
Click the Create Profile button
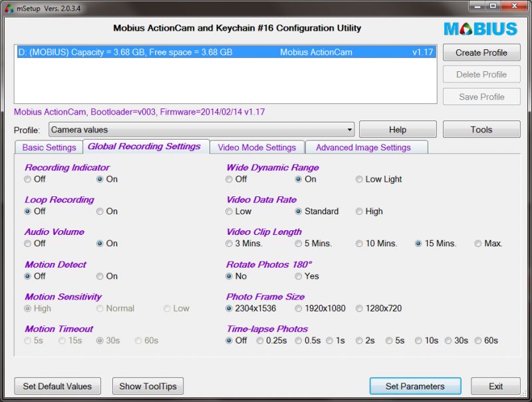click(x=481, y=53)
